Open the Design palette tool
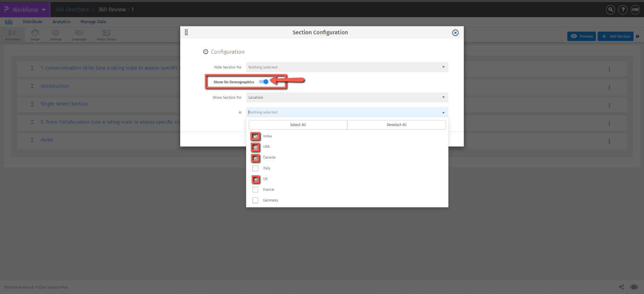Viewport: 644px width, 294px height. [35, 35]
